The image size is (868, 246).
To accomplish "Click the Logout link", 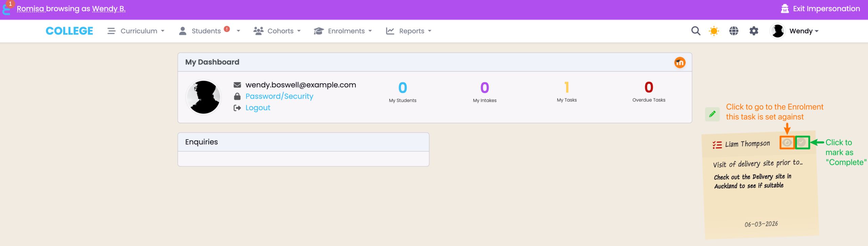I will (258, 108).
